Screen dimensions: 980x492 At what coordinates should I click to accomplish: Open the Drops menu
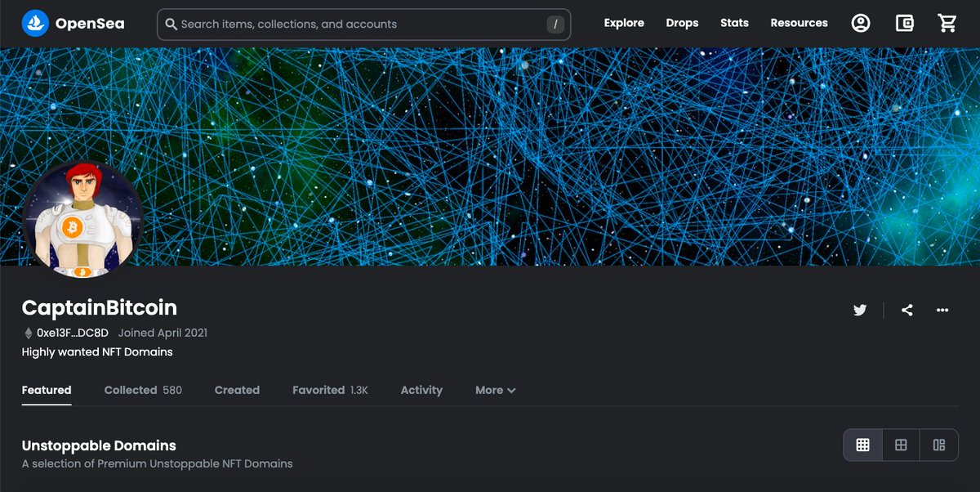click(x=682, y=23)
